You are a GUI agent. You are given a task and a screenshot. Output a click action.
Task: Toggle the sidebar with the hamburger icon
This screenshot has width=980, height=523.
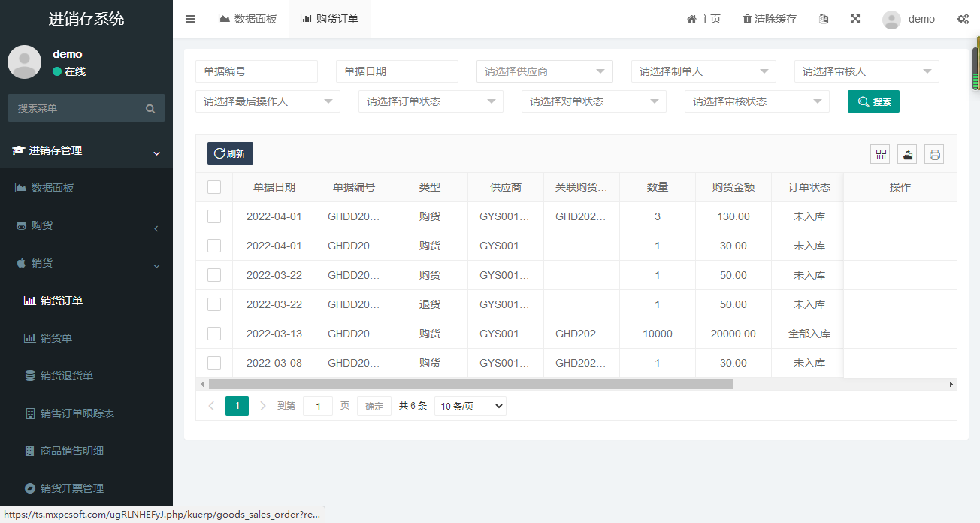click(x=190, y=19)
